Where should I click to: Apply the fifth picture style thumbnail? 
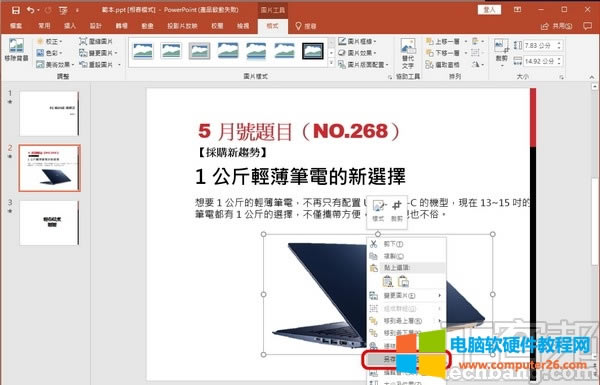(x=256, y=51)
